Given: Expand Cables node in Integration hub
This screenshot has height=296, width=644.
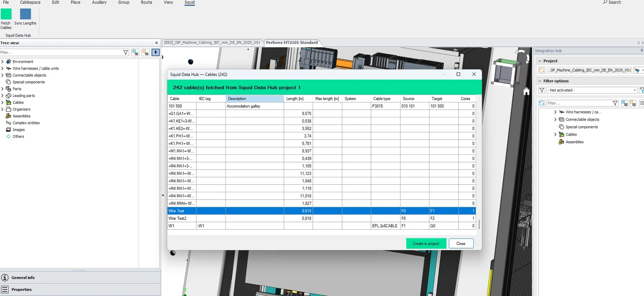Looking at the screenshot, I should pyautogui.click(x=555, y=134).
